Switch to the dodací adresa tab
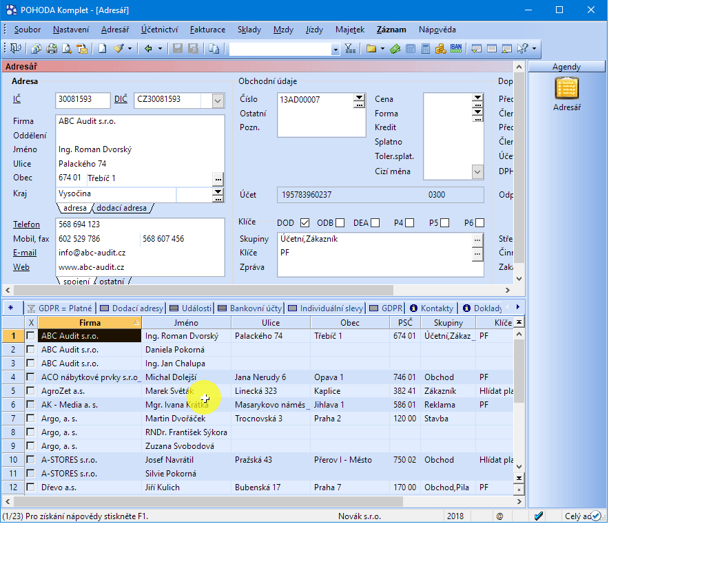Image resolution: width=702 pixels, height=588 pixels. (121, 208)
